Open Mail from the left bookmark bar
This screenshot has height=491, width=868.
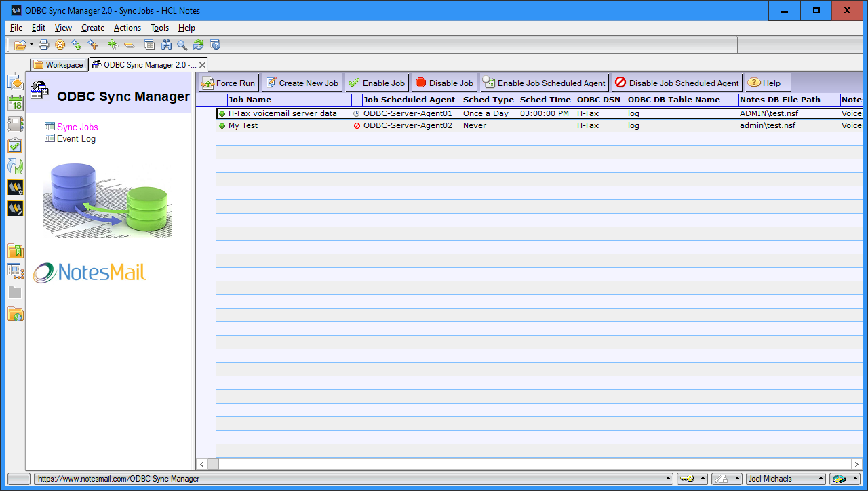(15, 83)
